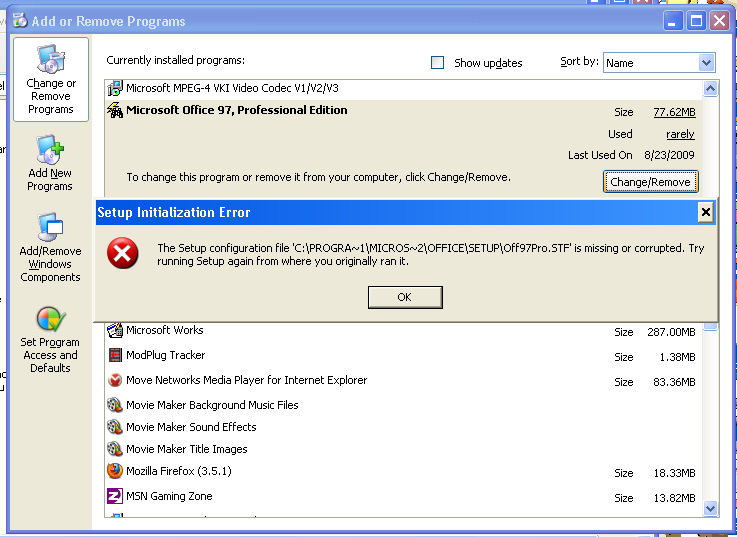This screenshot has height=537, width=737.
Task: Select the Microsoft Works icon
Action: pos(115,330)
